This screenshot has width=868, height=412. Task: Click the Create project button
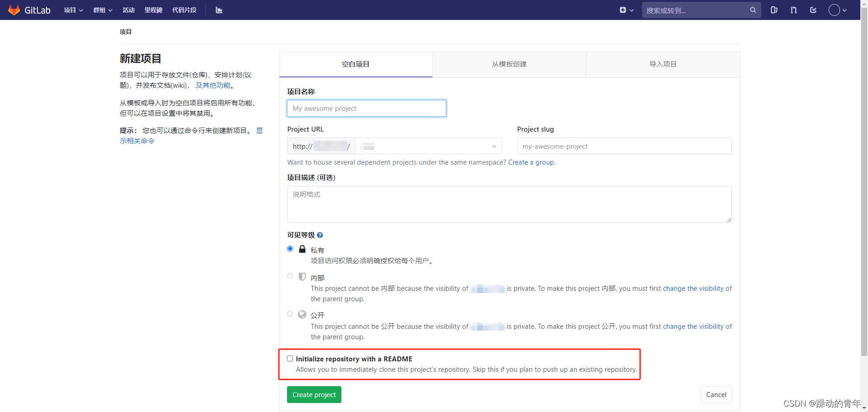pos(314,395)
